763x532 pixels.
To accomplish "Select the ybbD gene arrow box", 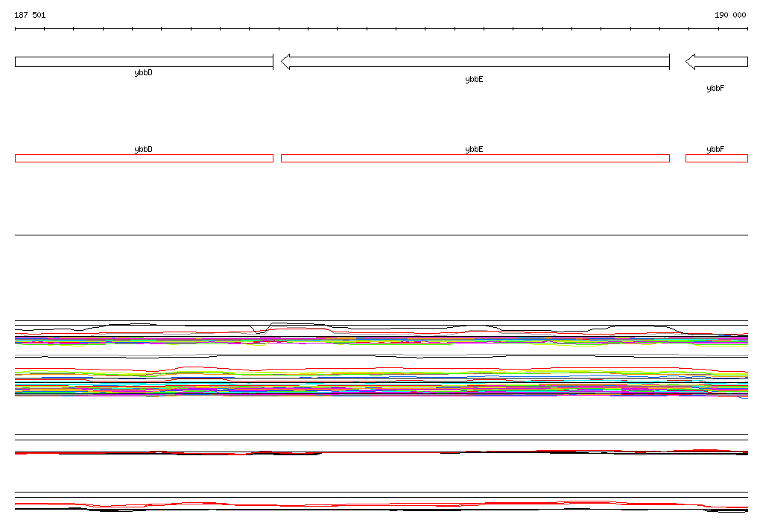I will [144, 62].
